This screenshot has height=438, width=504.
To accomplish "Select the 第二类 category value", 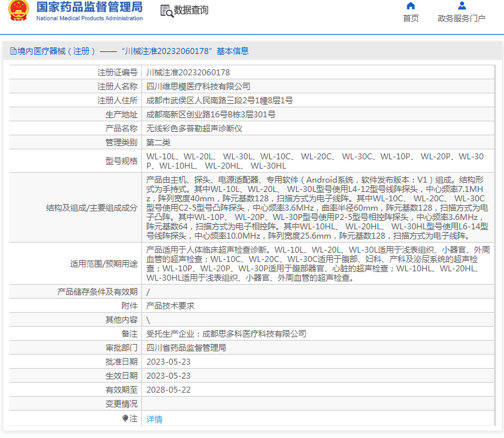I will tap(159, 143).
